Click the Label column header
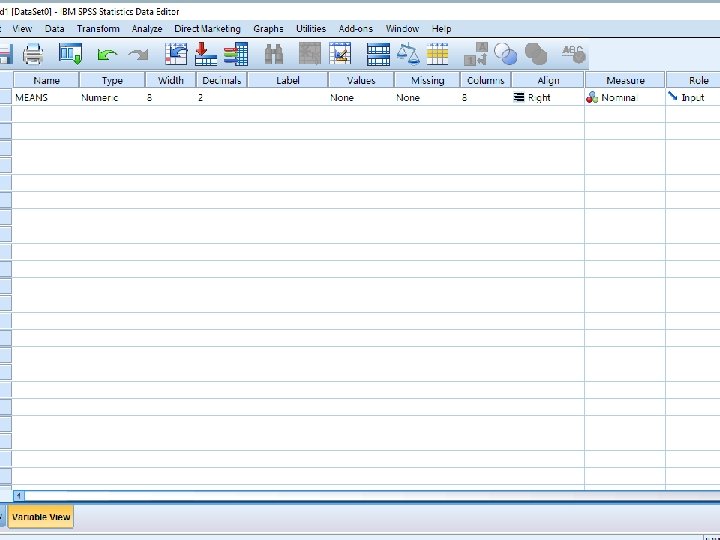 [288, 80]
